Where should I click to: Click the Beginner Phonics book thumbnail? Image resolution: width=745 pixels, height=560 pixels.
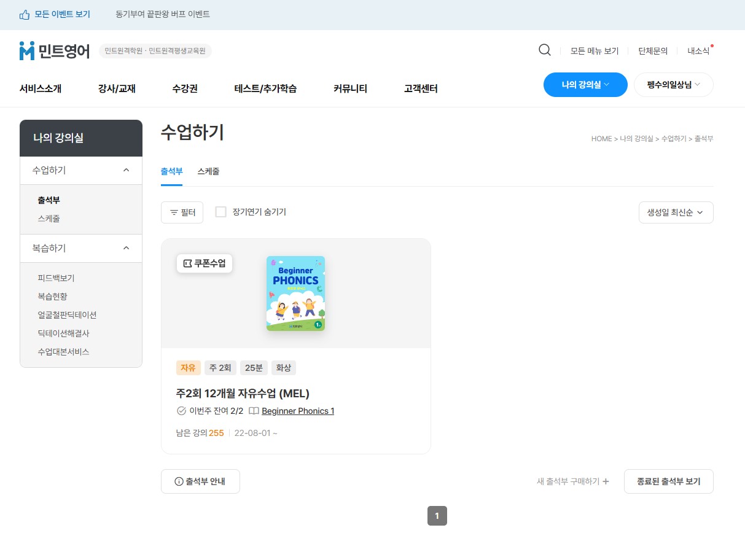click(295, 294)
